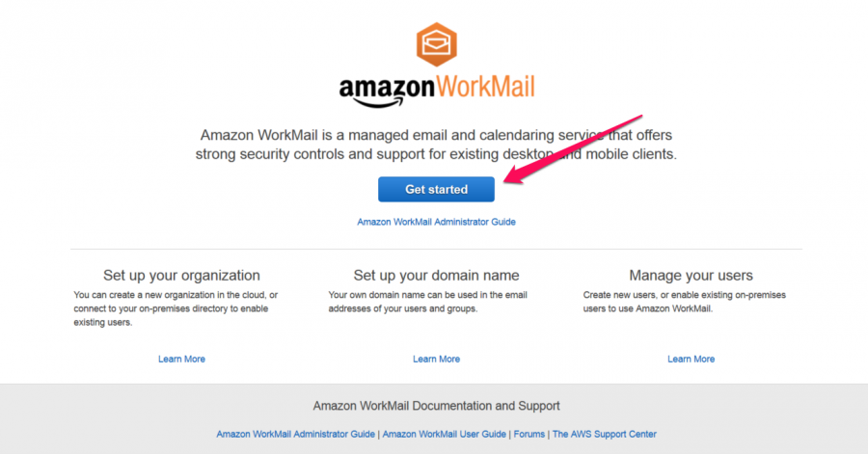The width and height of the screenshot is (868, 454).
Task: Open the footer Amazon WorkMail Administrator Guide link
Action: click(296, 434)
